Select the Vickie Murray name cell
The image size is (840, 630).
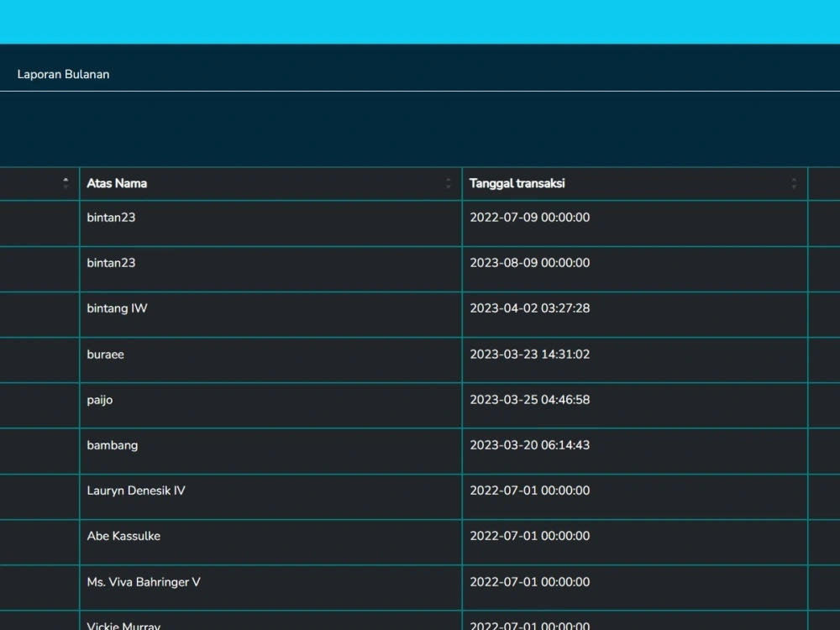[270, 621]
